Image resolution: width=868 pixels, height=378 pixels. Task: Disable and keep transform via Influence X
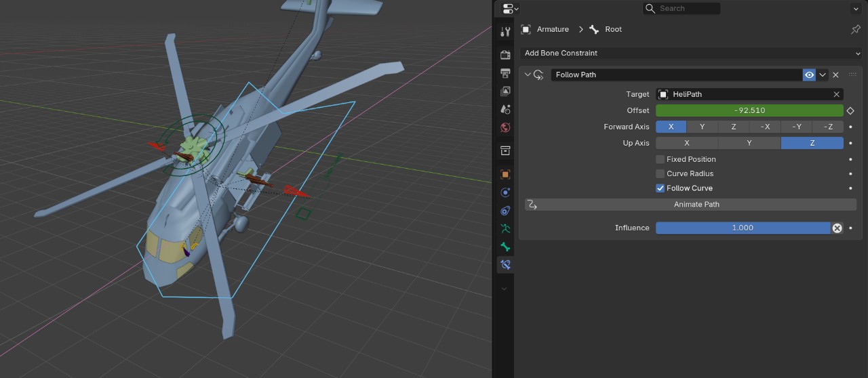[x=837, y=228]
